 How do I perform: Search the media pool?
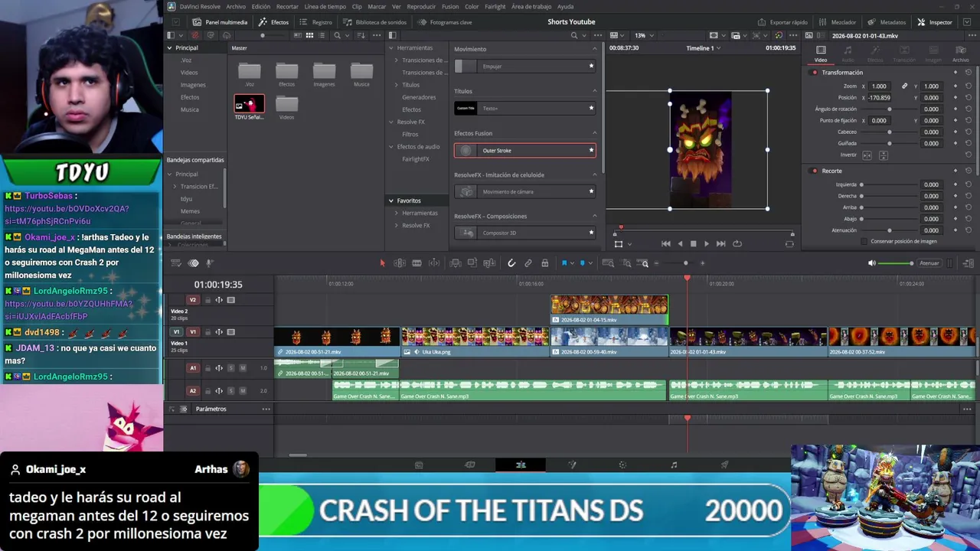click(x=337, y=35)
